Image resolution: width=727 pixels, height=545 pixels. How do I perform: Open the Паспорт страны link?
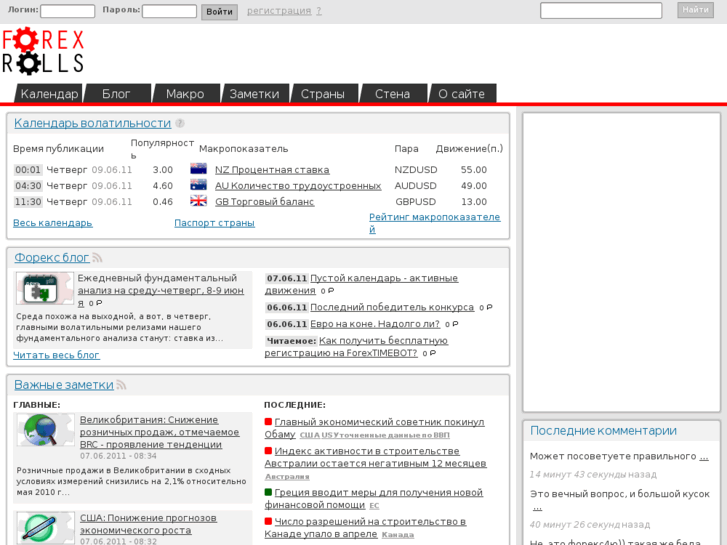(x=214, y=223)
